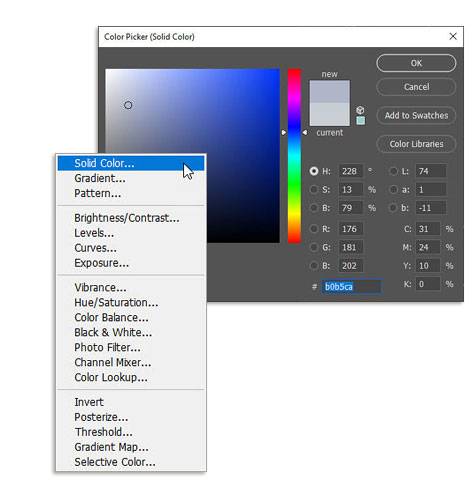Select Vibrance... menu item
The height and width of the screenshot is (500, 473).
pyautogui.click(x=131, y=287)
